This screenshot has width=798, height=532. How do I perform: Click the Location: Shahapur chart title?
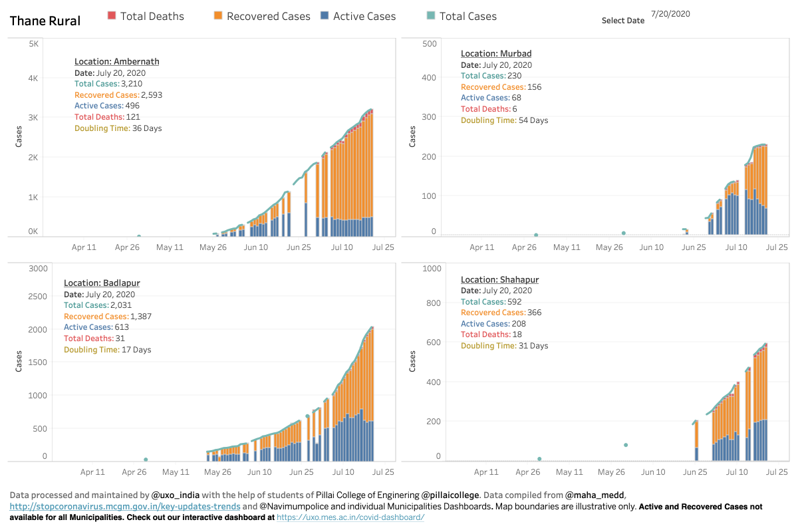499,279
